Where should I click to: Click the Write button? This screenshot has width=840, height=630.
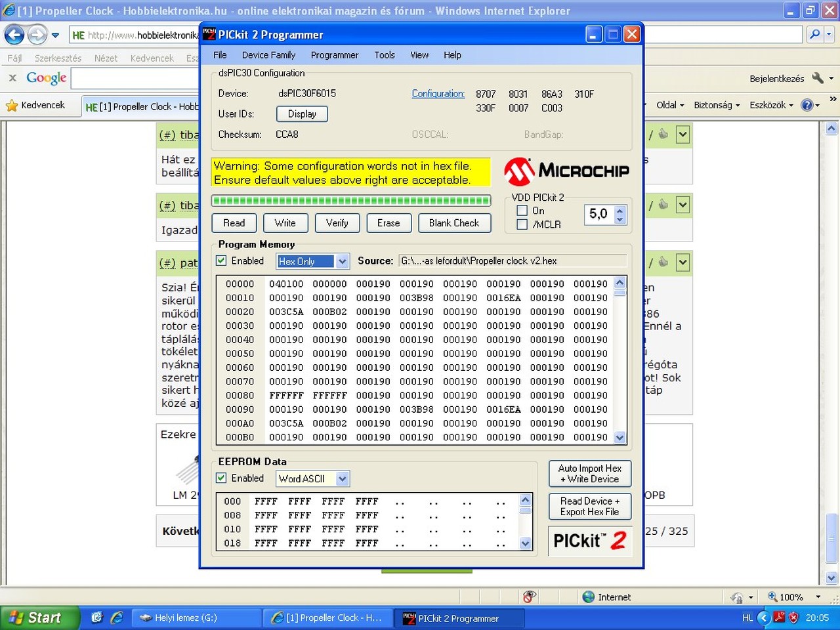click(x=285, y=223)
